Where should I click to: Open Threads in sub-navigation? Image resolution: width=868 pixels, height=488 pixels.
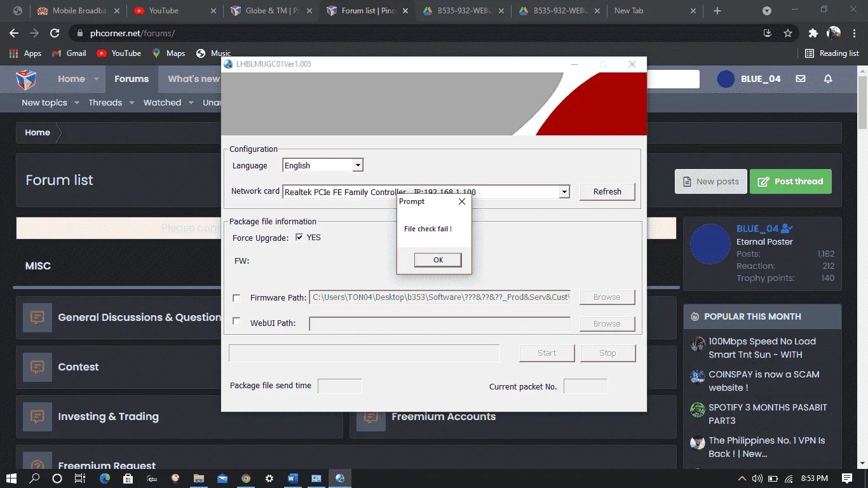click(105, 102)
